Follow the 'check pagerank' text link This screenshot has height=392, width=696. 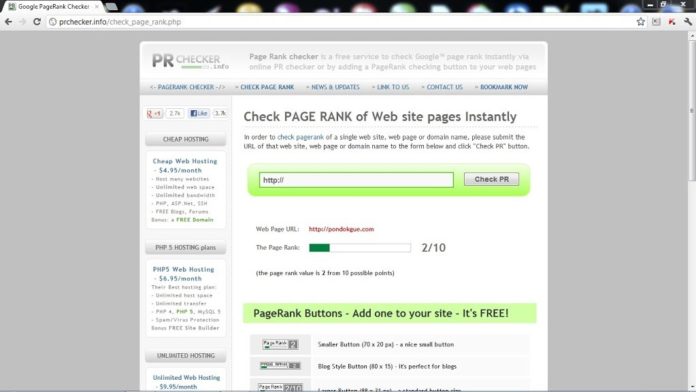point(301,137)
